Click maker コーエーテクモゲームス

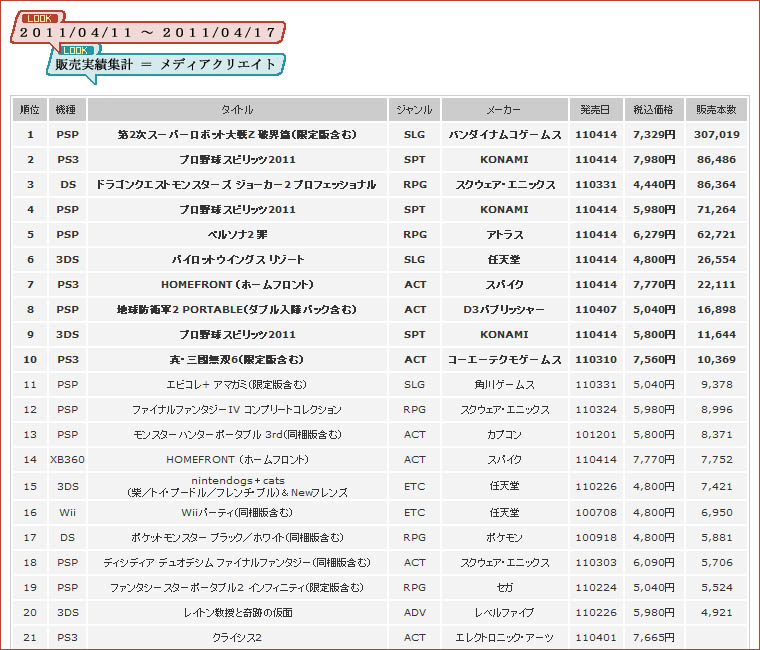[x=504, y=360]
